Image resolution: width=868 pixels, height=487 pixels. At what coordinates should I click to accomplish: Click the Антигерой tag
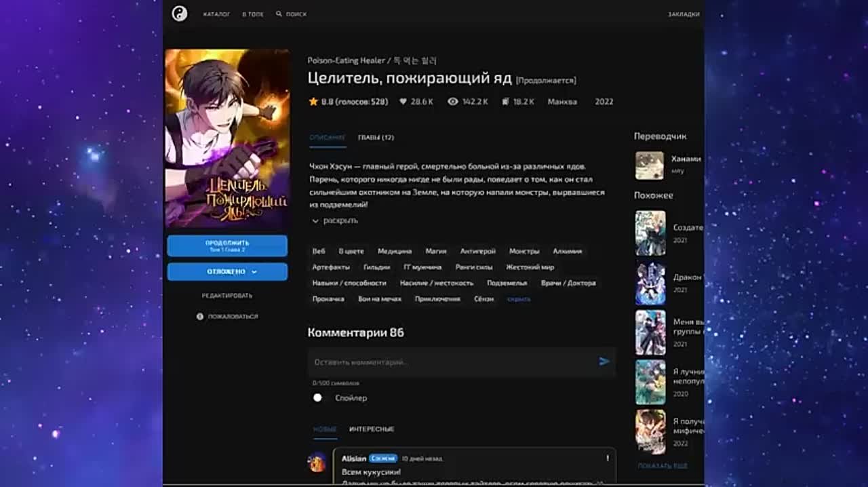click(x=478, y=251)
